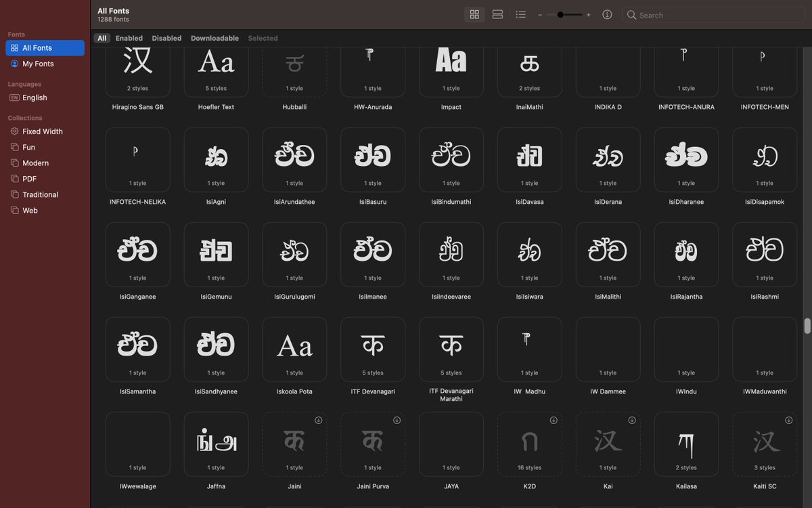
Task: Select the Jaffna font thumbnail
Action: click(x=216, y=444)
